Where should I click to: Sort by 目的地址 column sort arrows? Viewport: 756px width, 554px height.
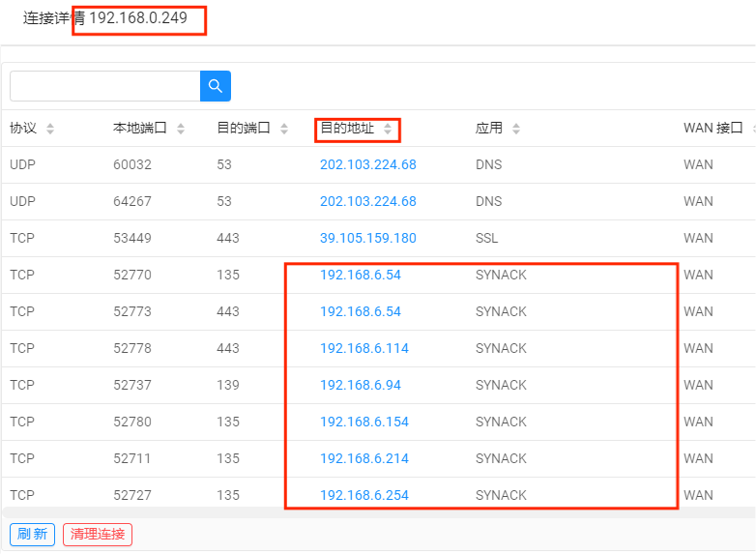pyautogui.click(x=388, y=129)
